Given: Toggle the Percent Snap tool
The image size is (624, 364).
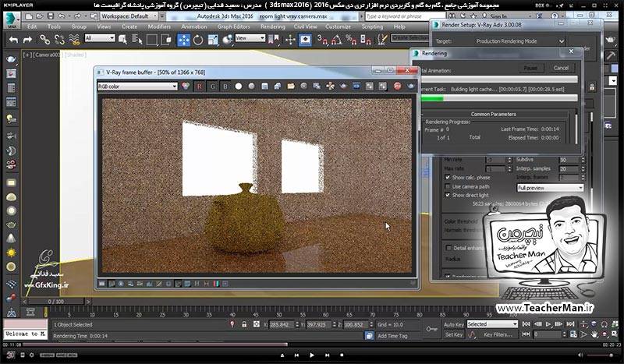Looking at the screenshot, I should 351,40.
